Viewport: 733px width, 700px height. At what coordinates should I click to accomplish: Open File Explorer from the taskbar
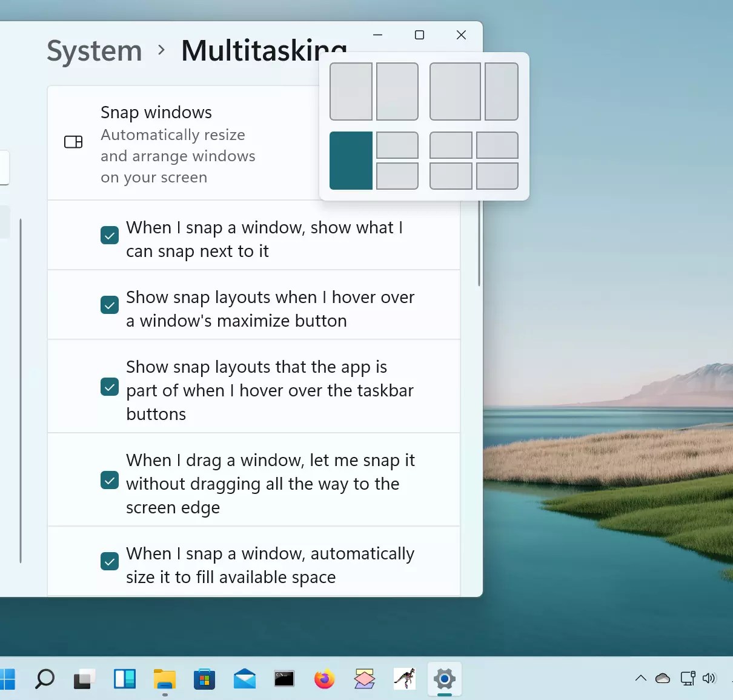click(x=165, y=679)
